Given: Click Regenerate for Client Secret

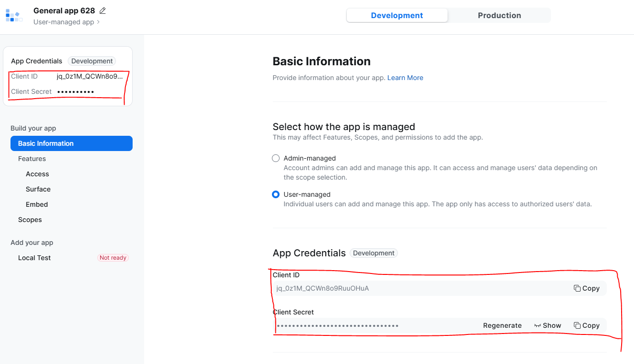Looking at the screenshot, I should tap(502, 325).
